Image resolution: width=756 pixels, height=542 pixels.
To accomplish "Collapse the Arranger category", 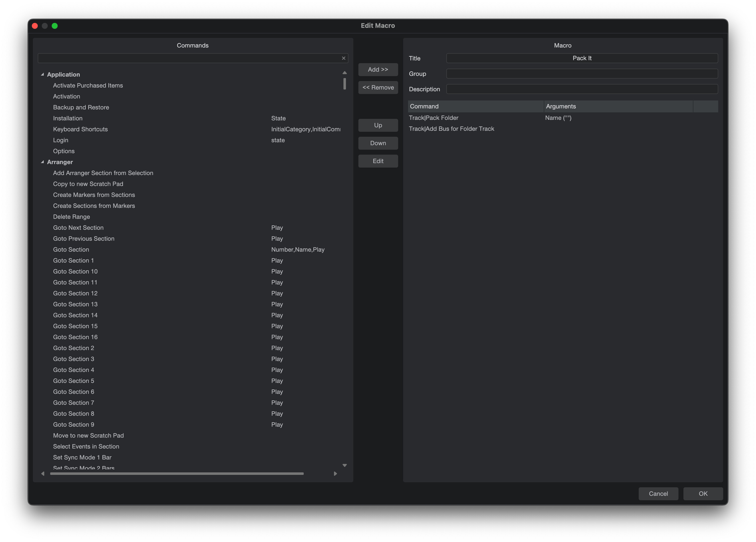I will point(42,162).
